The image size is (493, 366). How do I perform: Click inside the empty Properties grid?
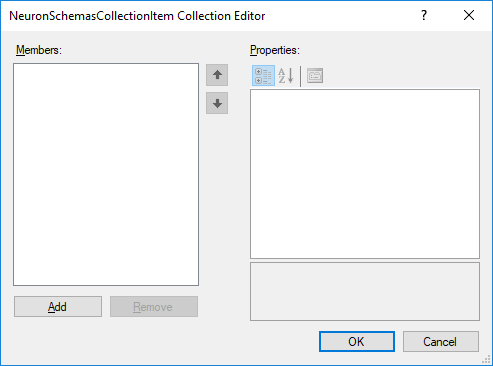[365, 174]
